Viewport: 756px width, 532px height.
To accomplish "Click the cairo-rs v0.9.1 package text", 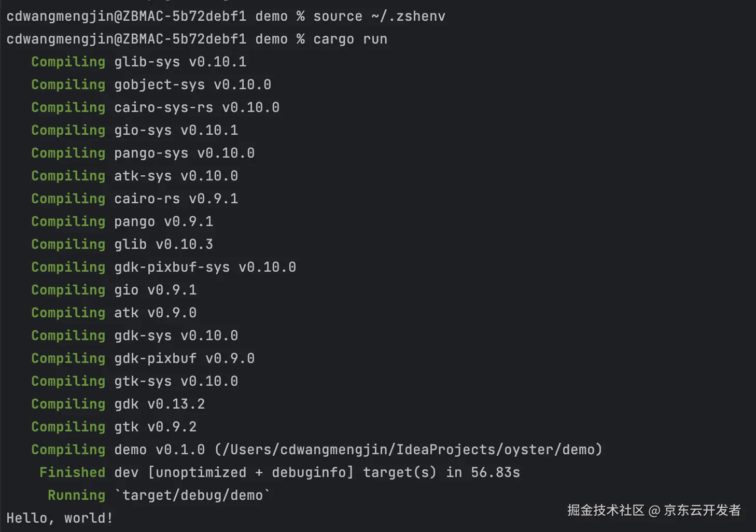I will (176, 199).
